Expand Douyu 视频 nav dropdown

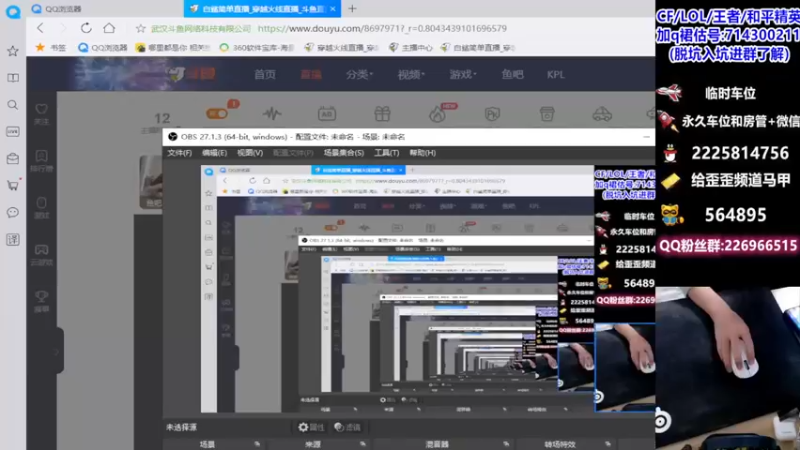(x=411, y=74)
